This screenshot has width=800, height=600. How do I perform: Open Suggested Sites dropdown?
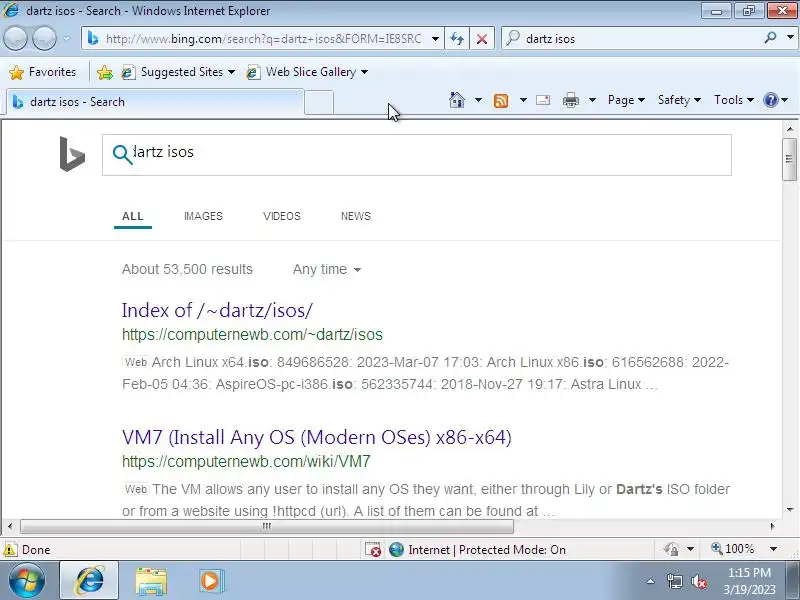point(178,72)
